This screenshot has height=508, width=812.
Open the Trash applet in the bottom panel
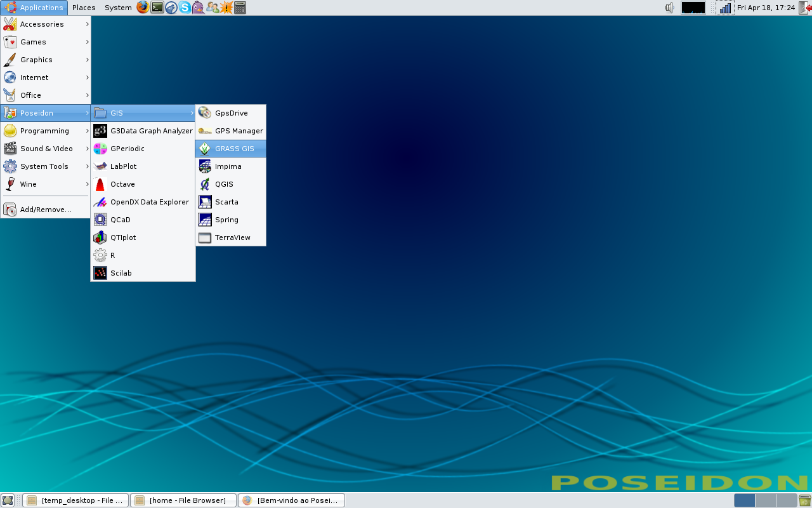[x=805, y=500]
